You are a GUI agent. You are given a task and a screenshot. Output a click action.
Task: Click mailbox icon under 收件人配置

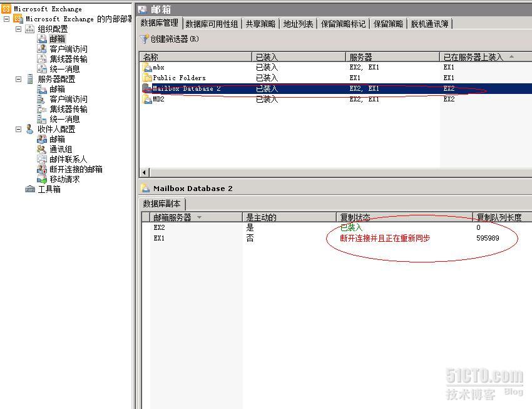click(x=42, y=139)
